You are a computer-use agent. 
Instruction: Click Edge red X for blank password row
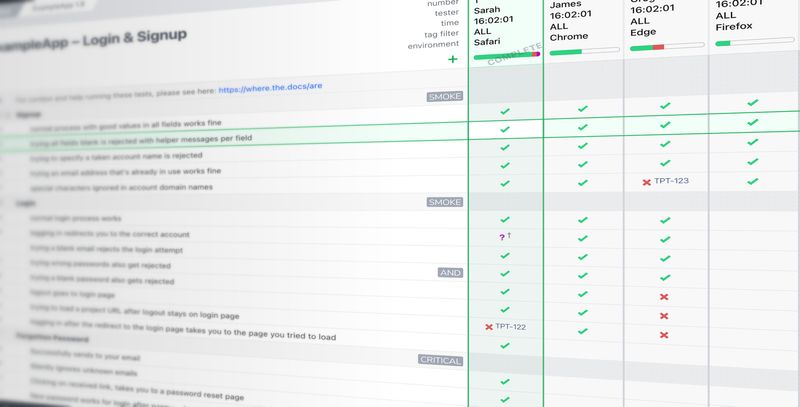(664, 297)
